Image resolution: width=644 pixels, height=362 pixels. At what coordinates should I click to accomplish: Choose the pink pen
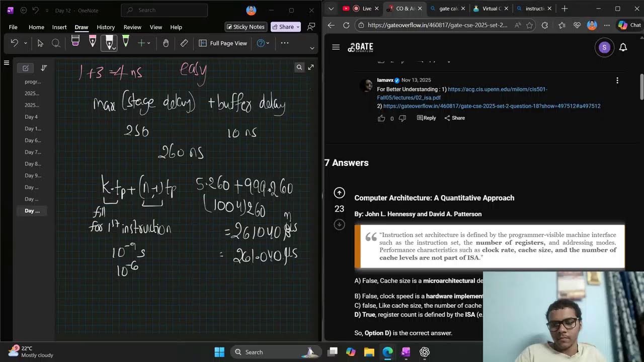[x=93, y=42]
